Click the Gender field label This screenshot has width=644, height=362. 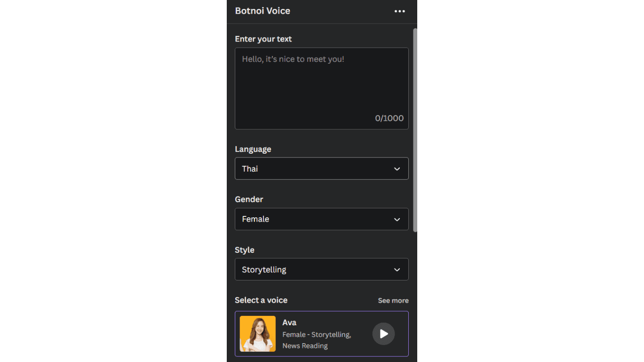tap(249, 199)
